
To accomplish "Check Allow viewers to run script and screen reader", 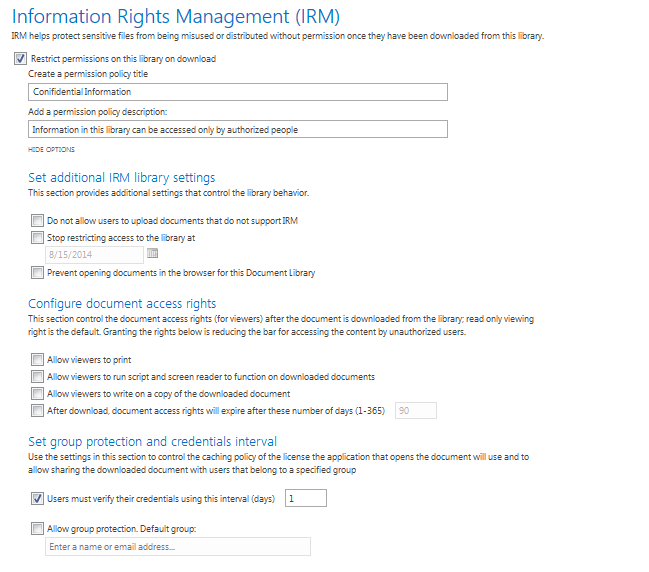I will tap(37, 376).
